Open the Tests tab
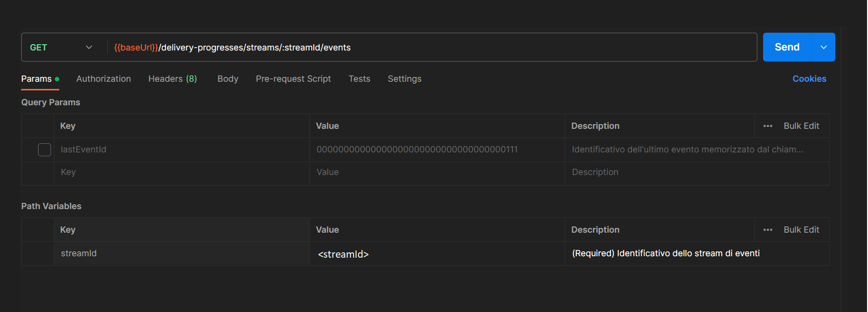Viewport: 868px width, 312px height. point(359,79)
